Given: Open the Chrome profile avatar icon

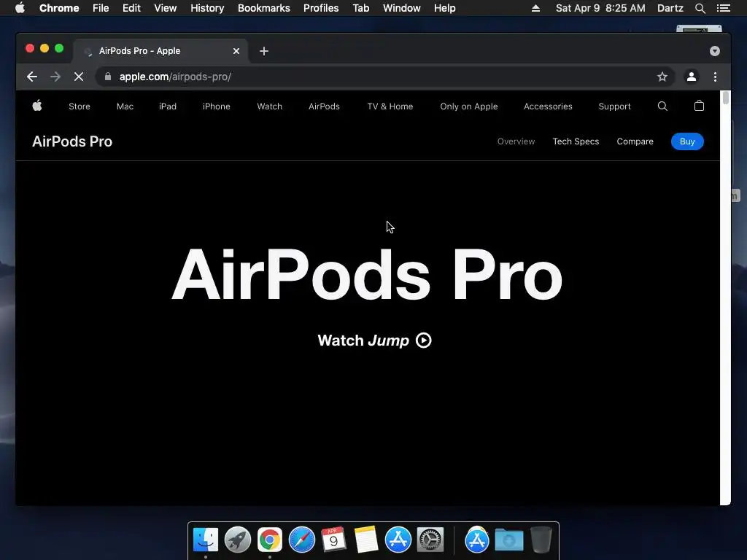Looking at the screenshot, I should click(692, 77).
